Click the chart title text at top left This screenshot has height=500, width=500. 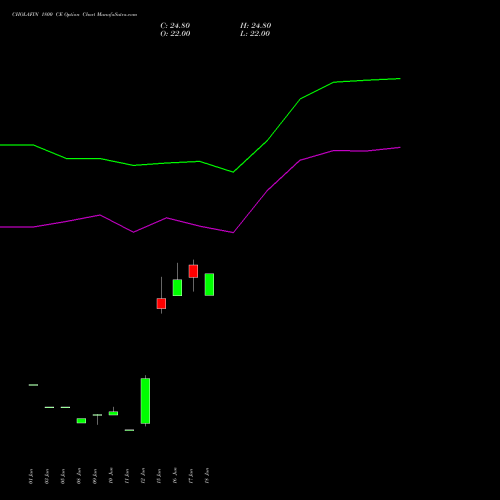coord(74,15)
